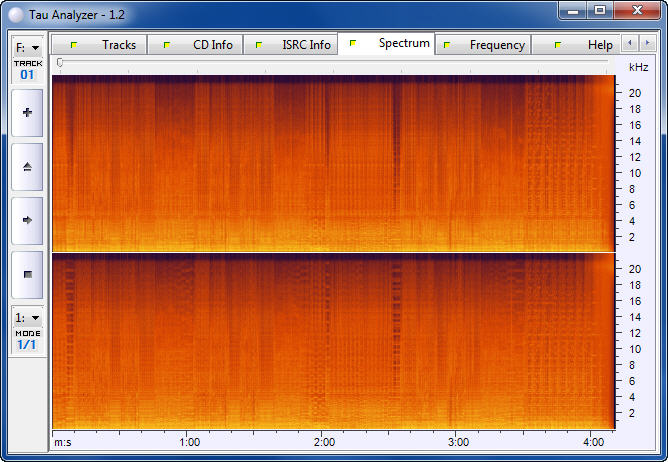Go to the ISRC Info tab
The image size is (668, 462).
tap(292, 45)
